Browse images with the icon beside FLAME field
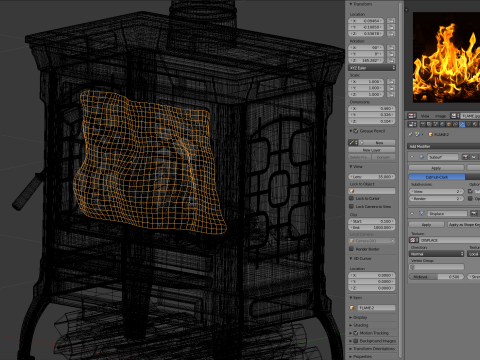Viewport: 480px width, 360px height. (x=455, y=116)
